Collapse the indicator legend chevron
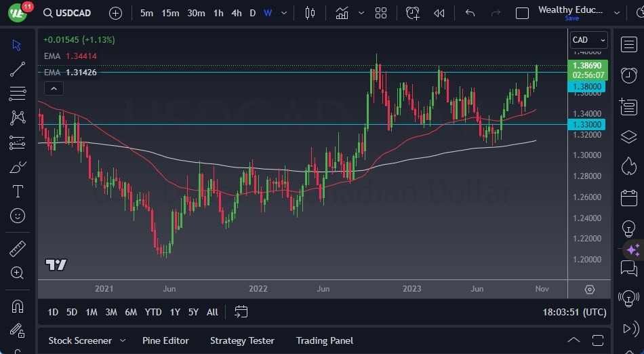Viewport: 644px width, 354px height. 54,88
